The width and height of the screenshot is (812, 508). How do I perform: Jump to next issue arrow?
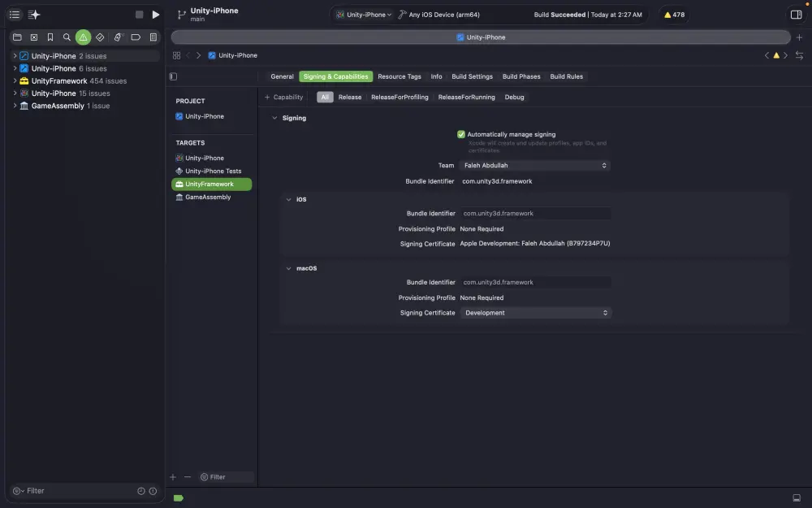[x=785, y=55]
